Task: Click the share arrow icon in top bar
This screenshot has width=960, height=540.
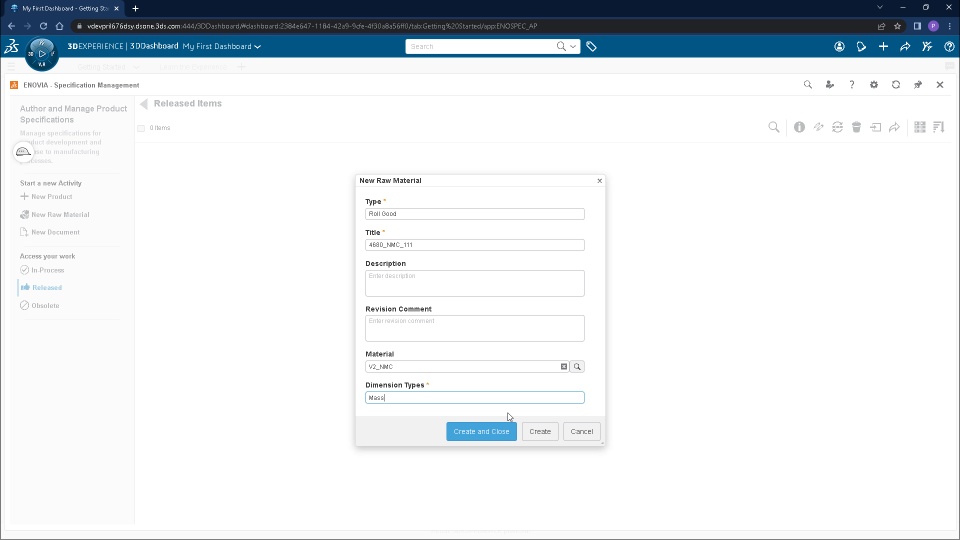Action: (905, 47)
